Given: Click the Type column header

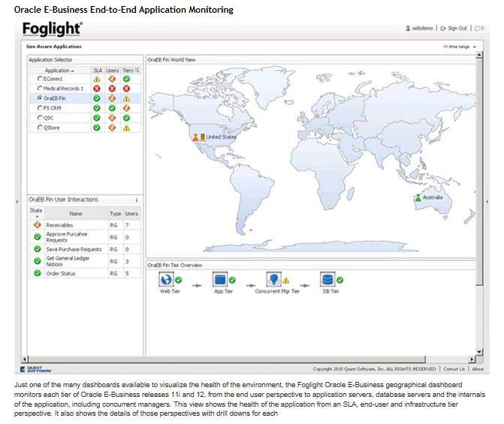Looking at the screenshot, I should click(x=116, y=214).
